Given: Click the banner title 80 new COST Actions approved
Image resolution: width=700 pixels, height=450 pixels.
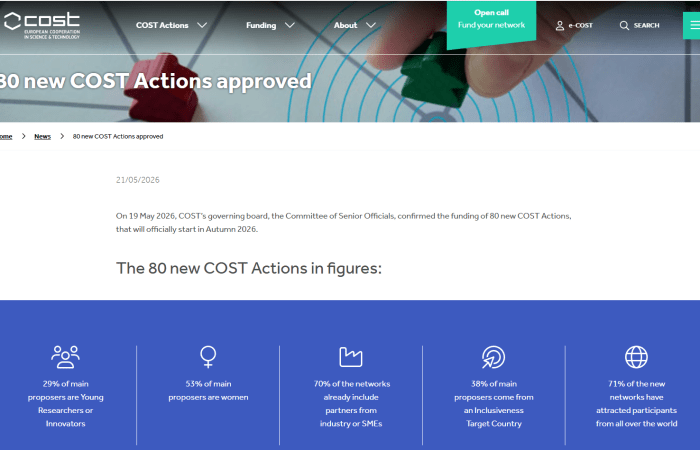Looking at the screenshot, I should click(155, 81).
